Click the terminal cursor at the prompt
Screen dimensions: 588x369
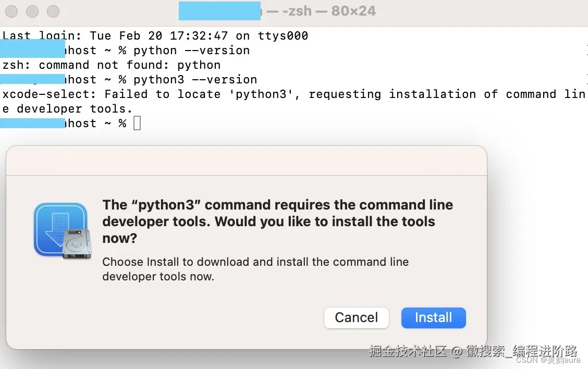point(137,124)
